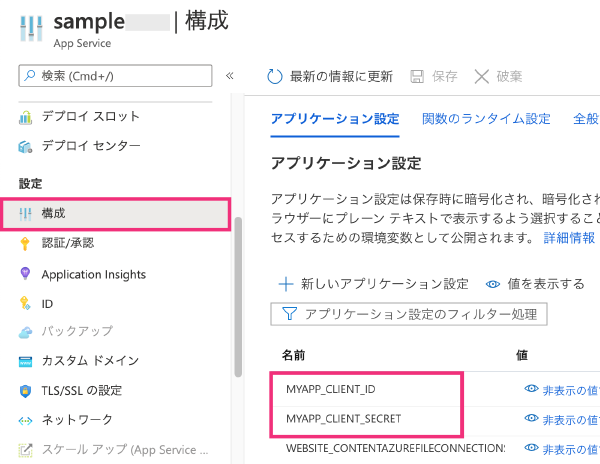600x464 pixels.
Task: Open 詳細情報 link
Action: pos(568,238)
